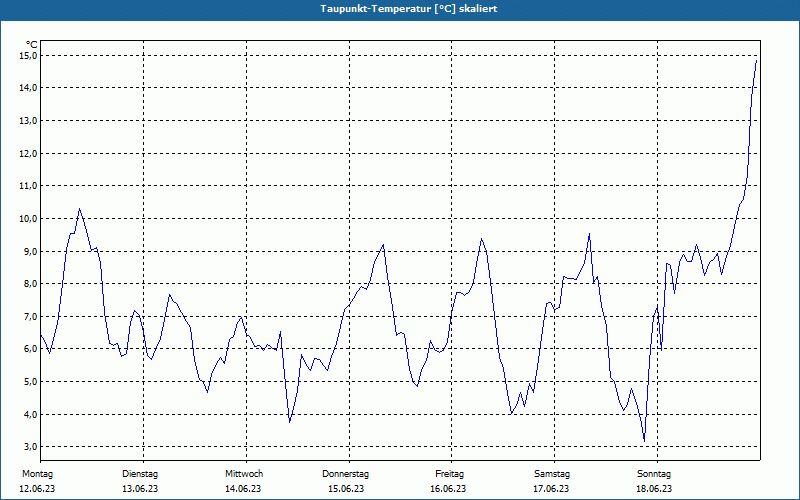Click the date 12.06.23
Image resolution: width=800 pixels, height=500 pixels.
37,489
